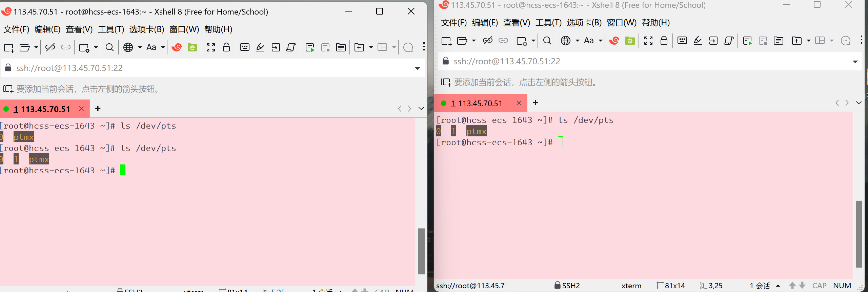Close 113.45.70.51 tab in left window

(81, 109)
